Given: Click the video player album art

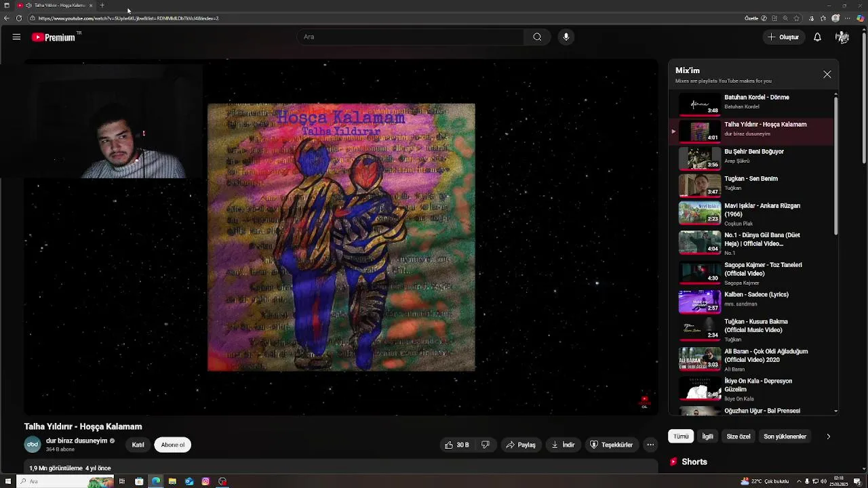Looking at the screenshot, I should [x=341, y=237].
